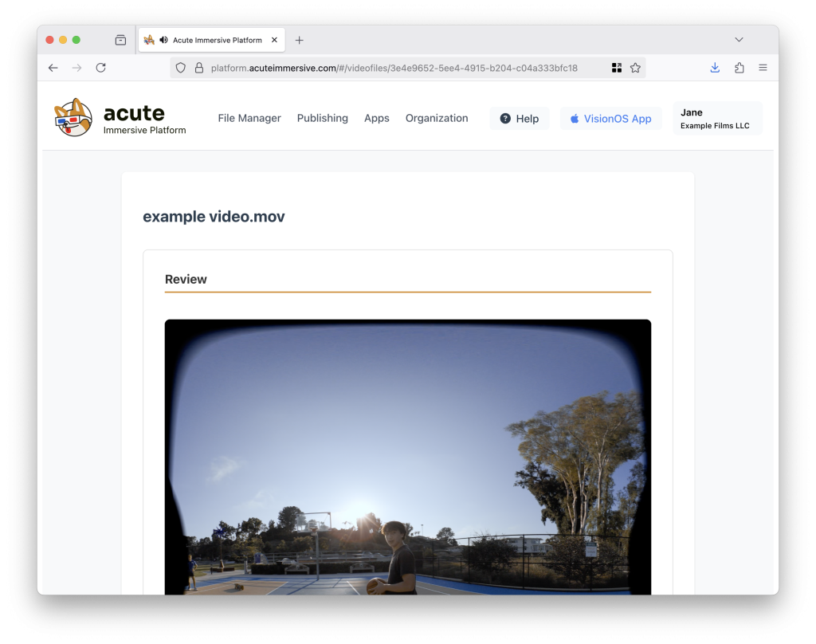Click the 'example video.mov' file title
The width and height of the screenshot is (816, 644).
214,217
